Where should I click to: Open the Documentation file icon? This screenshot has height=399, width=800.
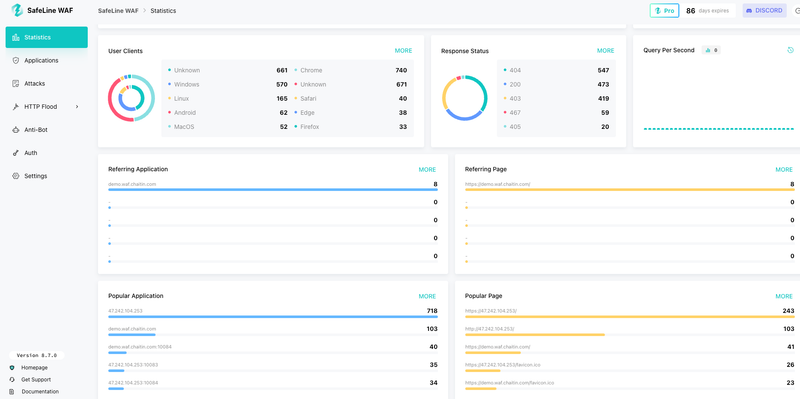click(x=12, y=391)
